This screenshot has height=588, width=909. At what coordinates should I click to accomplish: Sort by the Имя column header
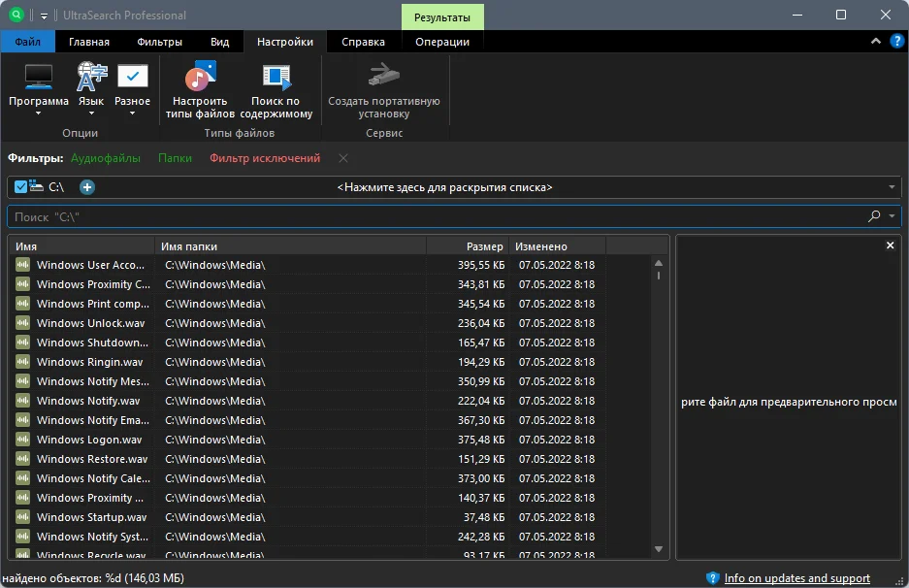pyautogui.click(x=82, y=246)
